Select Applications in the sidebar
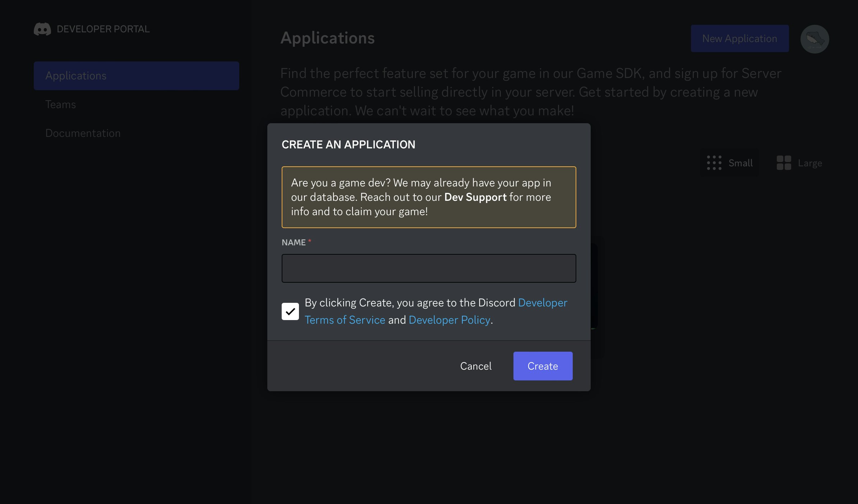Viewport: 858px width, 504px height. coord(136,75)
